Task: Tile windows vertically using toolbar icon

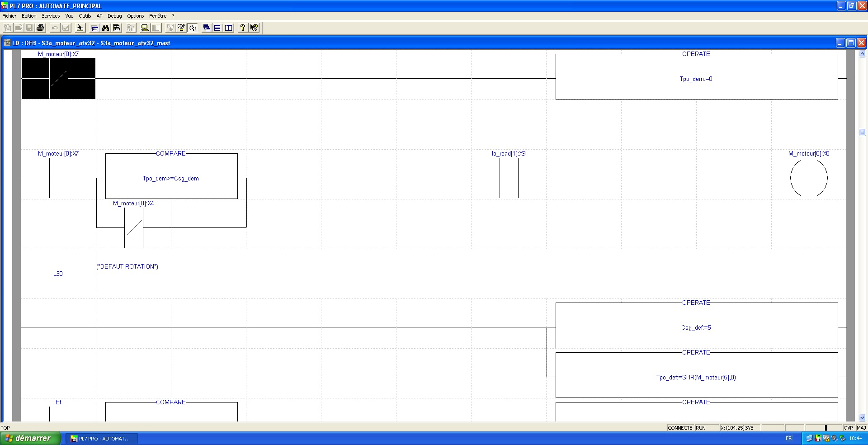Action: [x=229, y=28]
